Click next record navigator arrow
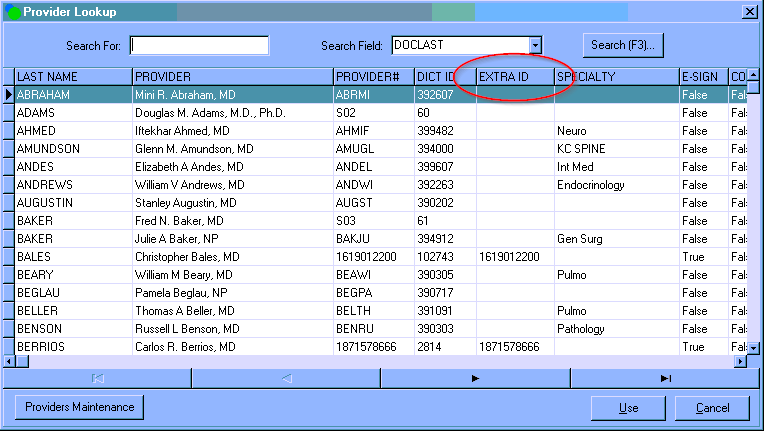The image size is (764, 431). click(x=475, y=378)
